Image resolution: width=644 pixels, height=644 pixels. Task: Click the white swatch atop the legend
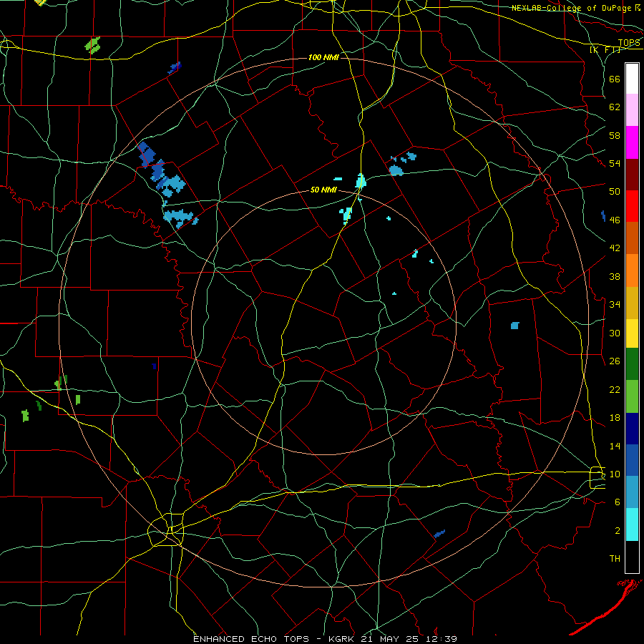click(x=632, y=79)
